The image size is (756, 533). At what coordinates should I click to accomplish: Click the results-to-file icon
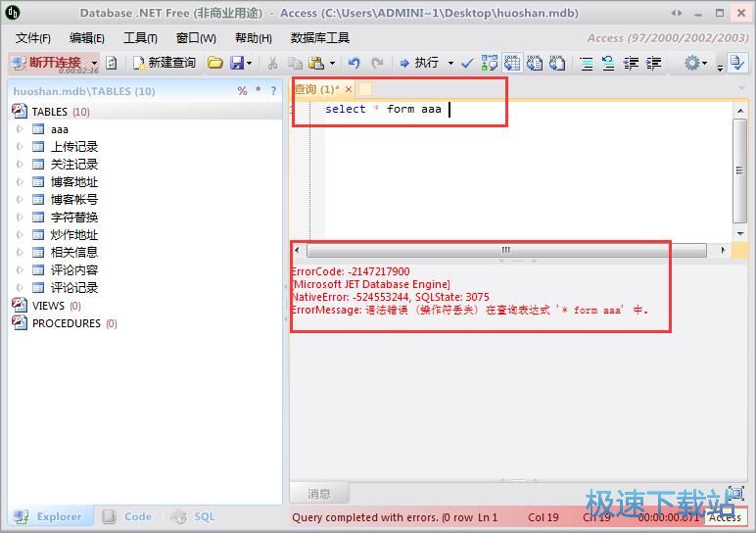(557, 63)
